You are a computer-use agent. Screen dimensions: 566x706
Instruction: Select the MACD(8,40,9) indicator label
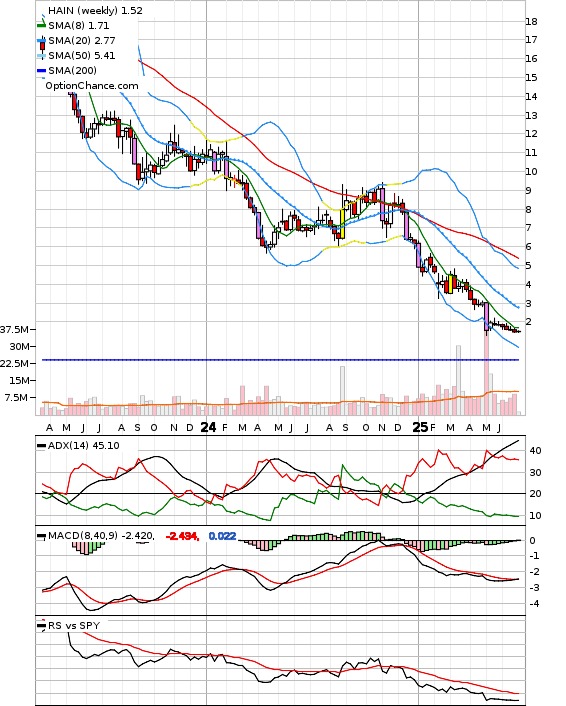83,535
